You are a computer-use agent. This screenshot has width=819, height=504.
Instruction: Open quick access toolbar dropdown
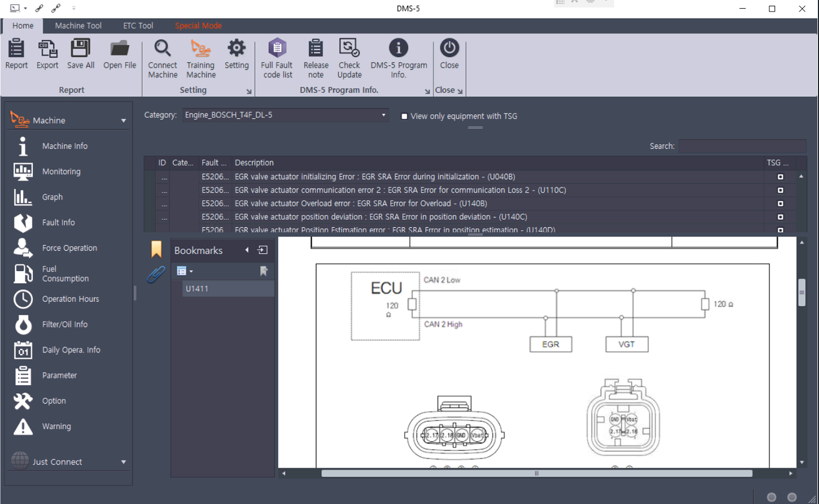[x=74, y=8]
